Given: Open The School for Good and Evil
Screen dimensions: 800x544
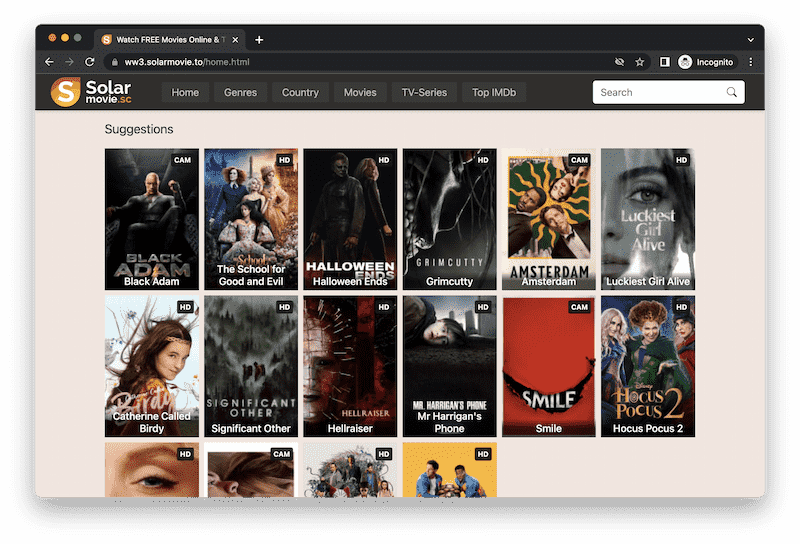Looking at the screenshot, I should coord(251,219).
